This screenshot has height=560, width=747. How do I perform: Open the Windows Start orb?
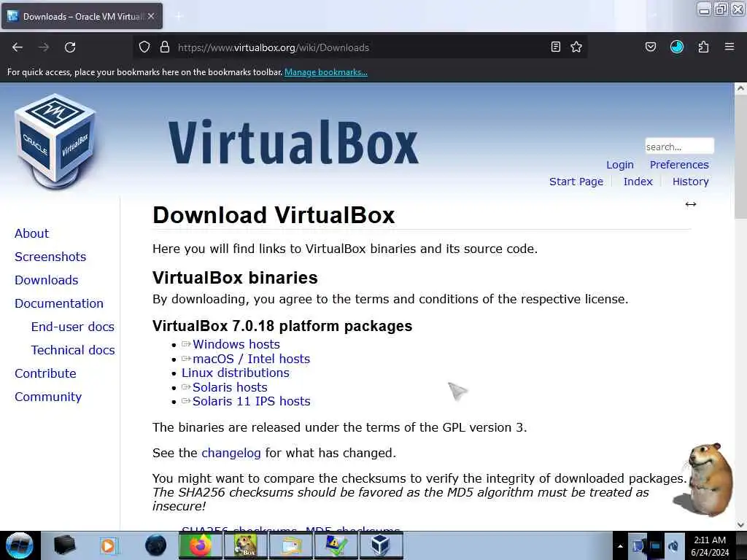click(x=20, y=545)
